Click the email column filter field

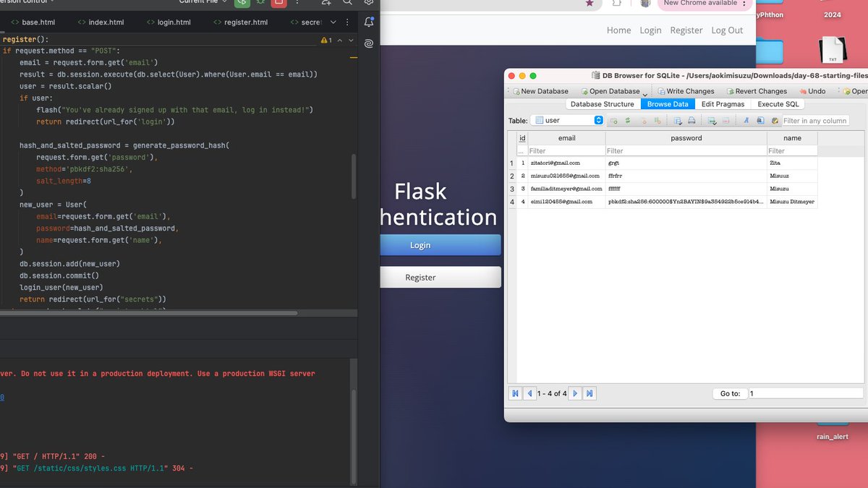coord(566,151)
